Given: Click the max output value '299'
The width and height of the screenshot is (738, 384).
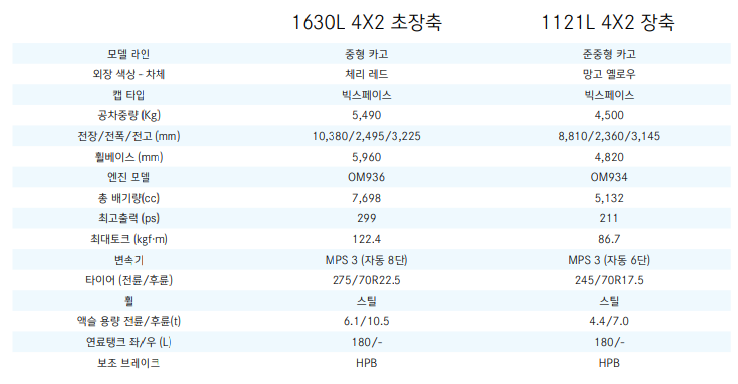Looking at the screenshot, I should (x=367, y=218).
